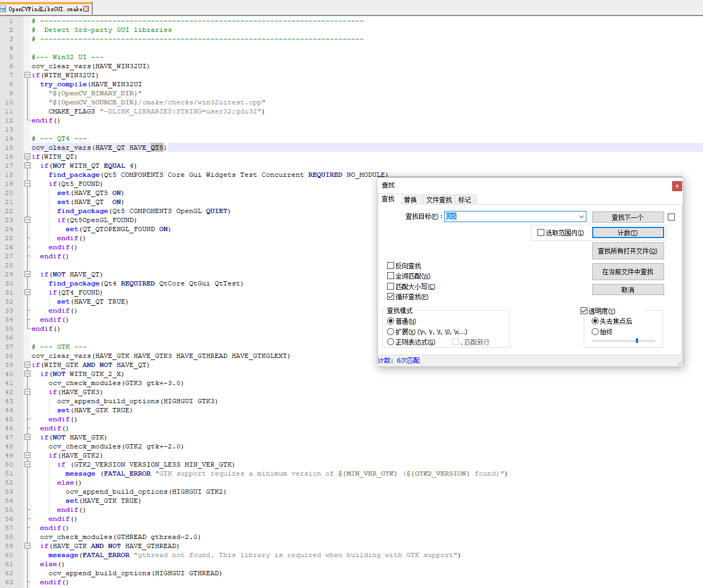Click inside the Qt5 search input field
The image size is (703, 588).
point(511,216)
